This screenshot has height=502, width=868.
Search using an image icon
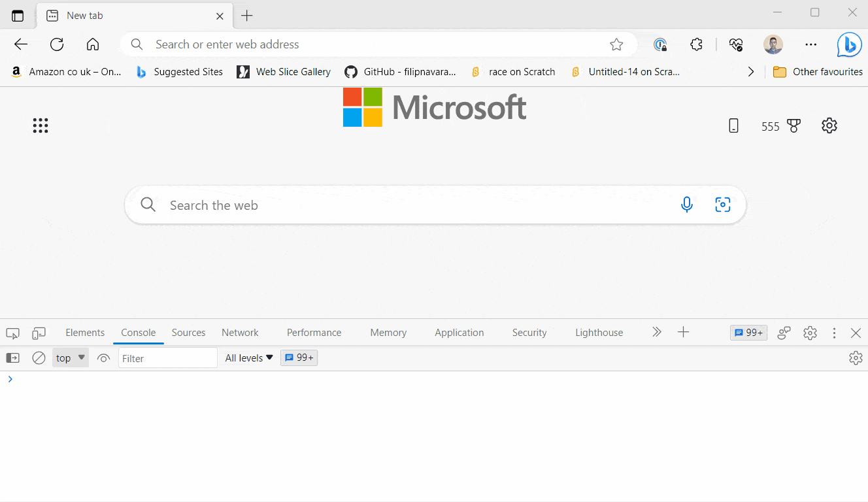723,205
